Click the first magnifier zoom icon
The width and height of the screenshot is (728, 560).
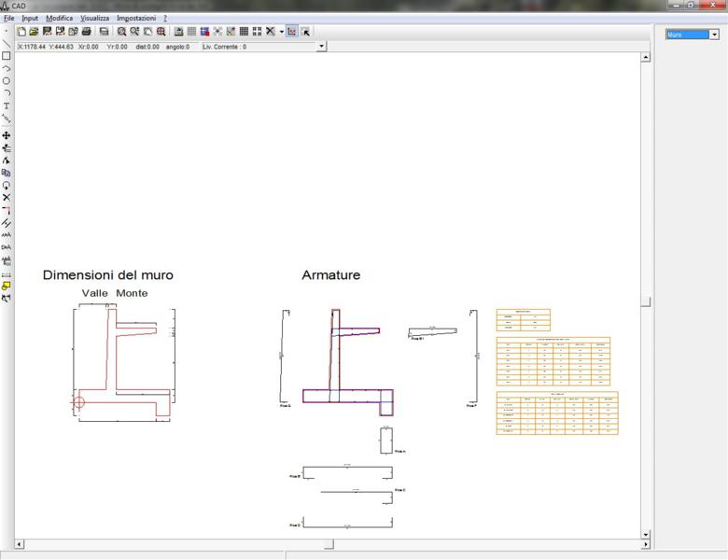point(121,31)
